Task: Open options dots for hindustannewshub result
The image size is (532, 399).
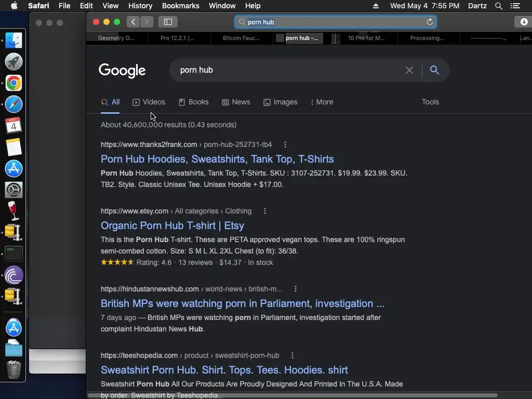Action: coord(296,289)
